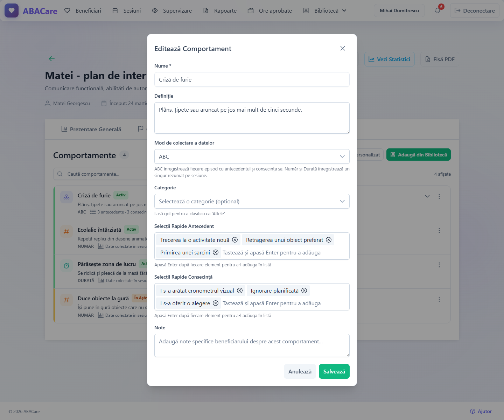
Task: Click the Criză de furie behavior icon
Action: [66, 197]
